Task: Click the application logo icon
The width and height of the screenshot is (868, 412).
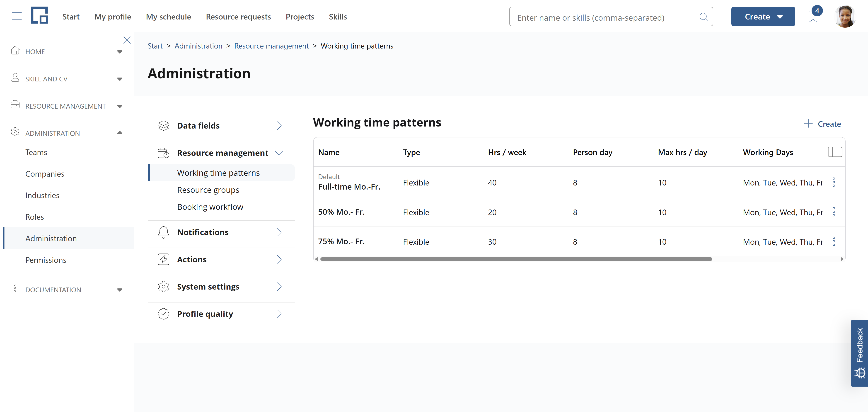Action: tap(39, 15)
